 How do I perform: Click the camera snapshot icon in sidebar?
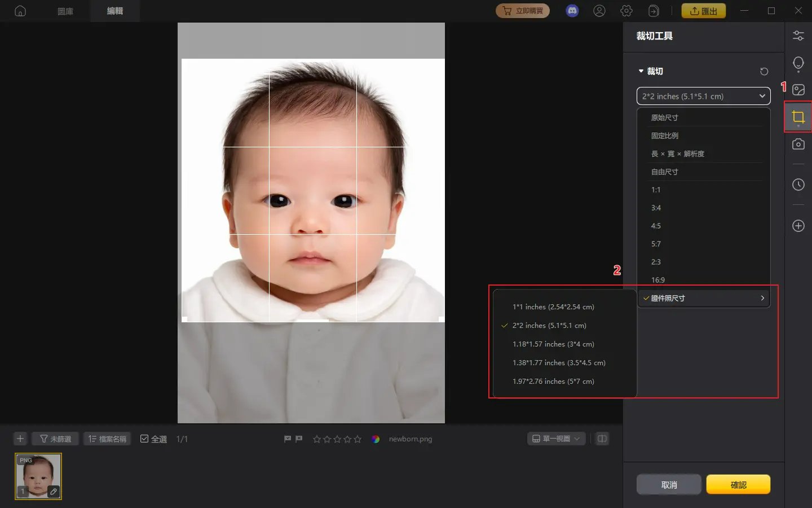pos(798,144)
